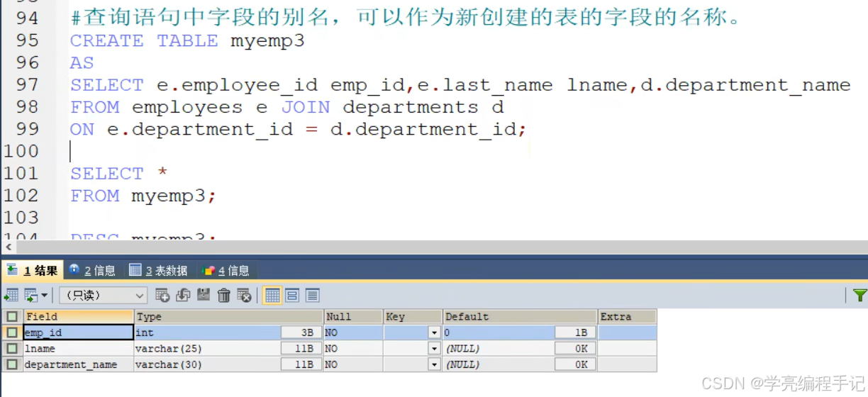Click Default value 0 in emp_id row
868x397 pixels.
coord(499,332)
